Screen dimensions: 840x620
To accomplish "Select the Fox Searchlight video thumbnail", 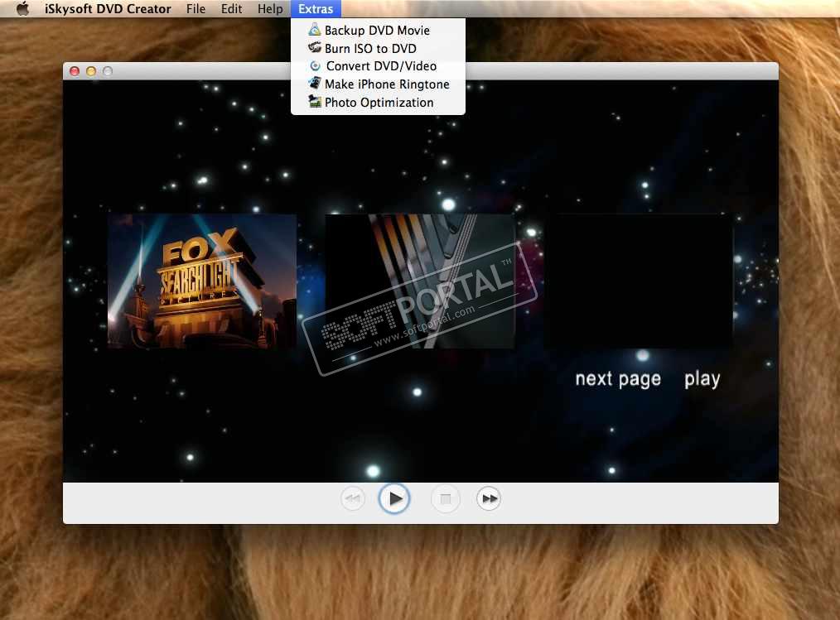I will (x=202, y=281).
